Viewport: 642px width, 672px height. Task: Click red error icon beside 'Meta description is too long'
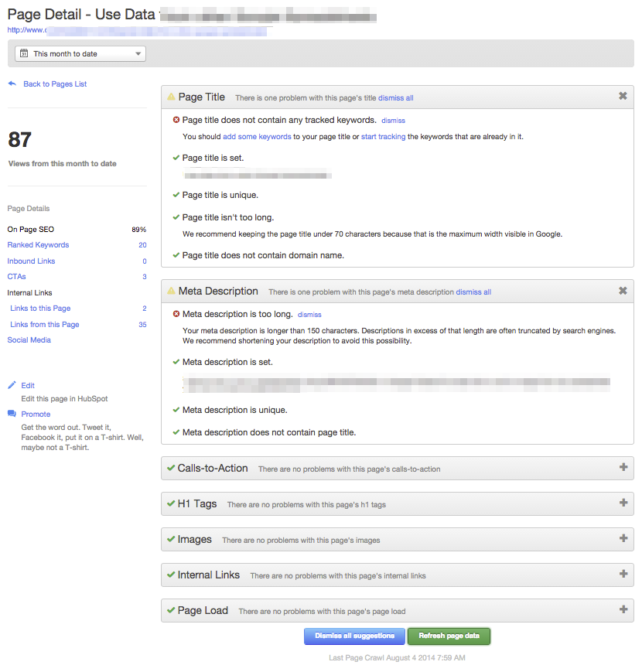pyautogui.click(x=176, y=314)
